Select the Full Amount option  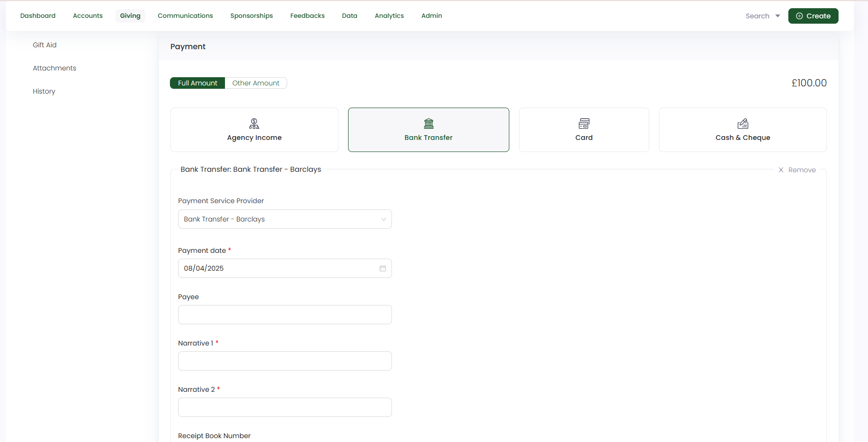(197, 83)
